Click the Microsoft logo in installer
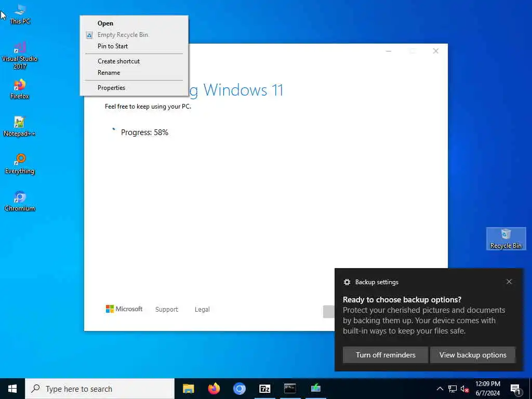Screen dimensions: 532x399 point(124,309)
